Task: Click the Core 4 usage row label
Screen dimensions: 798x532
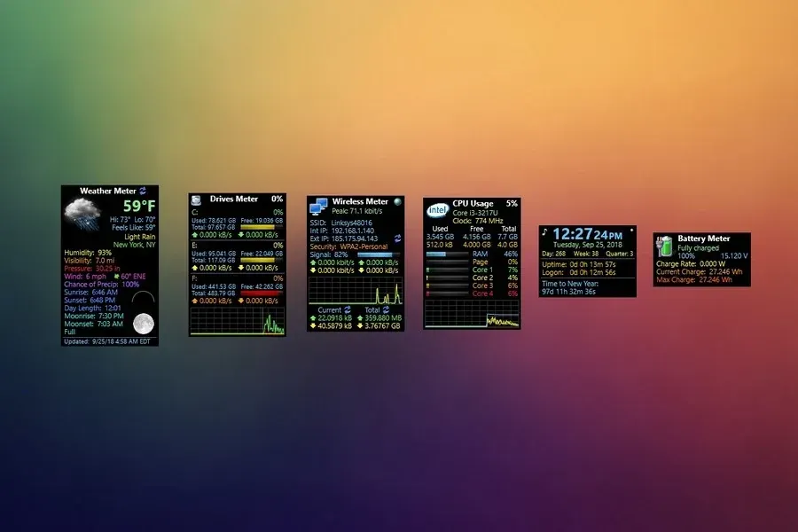Action: click(x=482, y=293)
